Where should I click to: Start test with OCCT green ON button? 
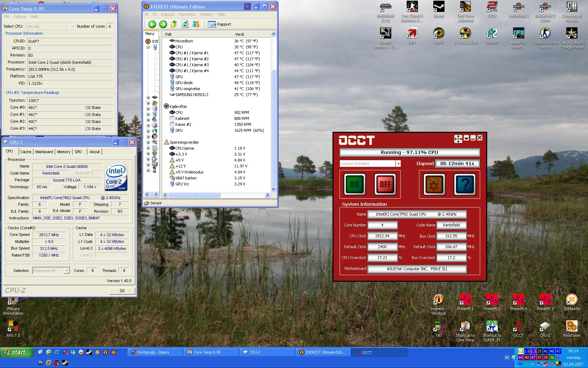[355, 184]
